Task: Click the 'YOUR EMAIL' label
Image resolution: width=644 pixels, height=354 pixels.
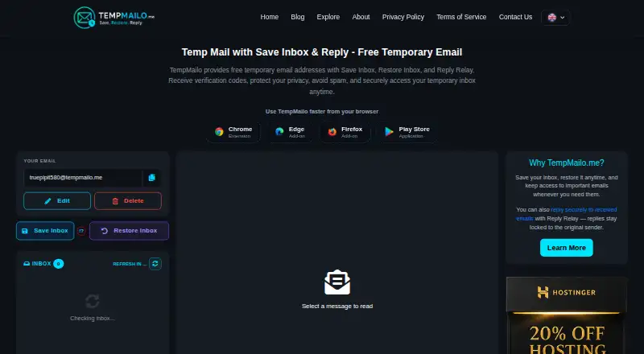Action: (x=39, y=161)
